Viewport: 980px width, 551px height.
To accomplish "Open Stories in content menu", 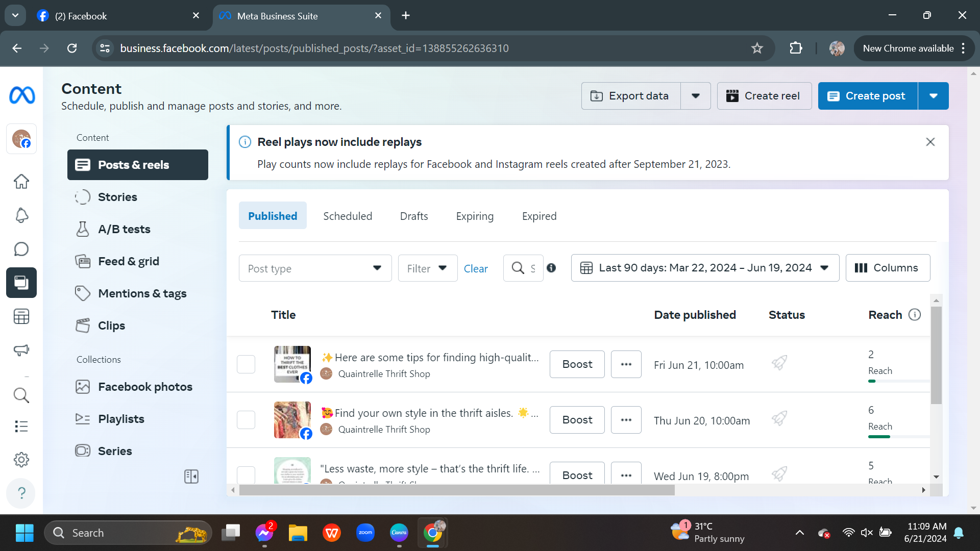I will [x=117, y=197].
